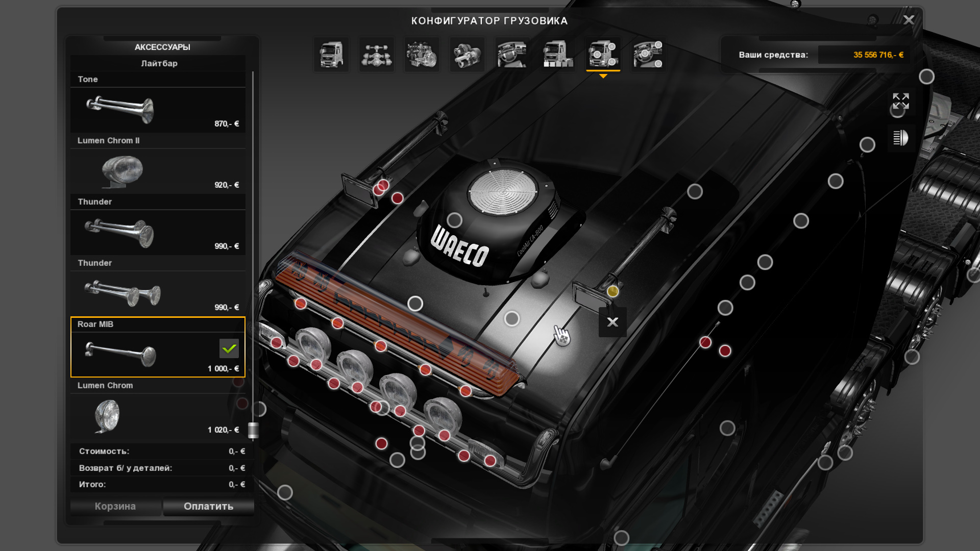Open the chassis category icon
This screenshot has height=551, width=980.
376,55
